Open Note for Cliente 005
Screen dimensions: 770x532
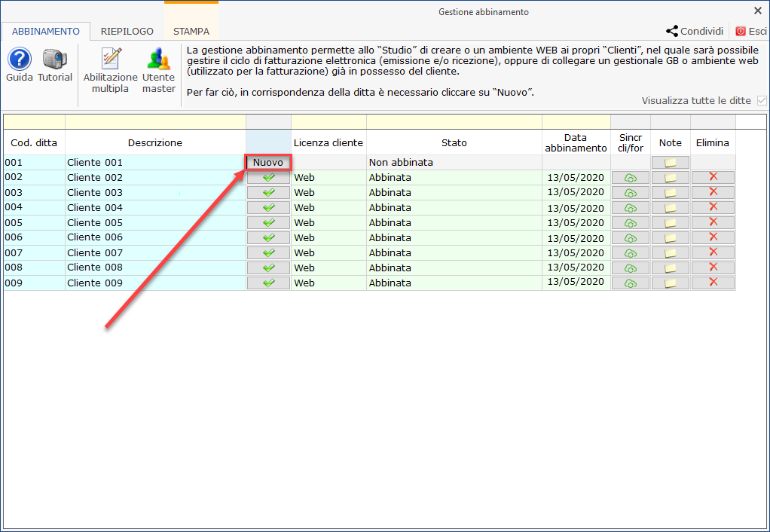pos(671,223)
